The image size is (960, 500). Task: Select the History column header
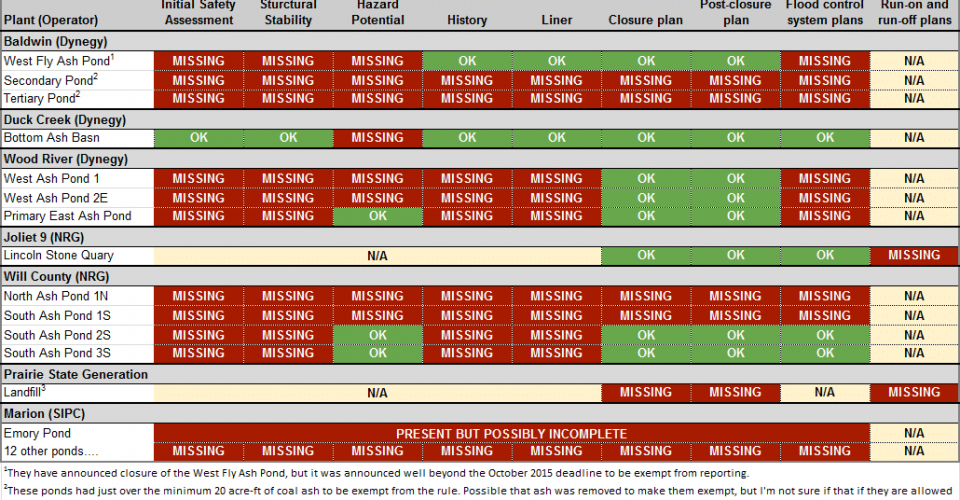(467, 20)
